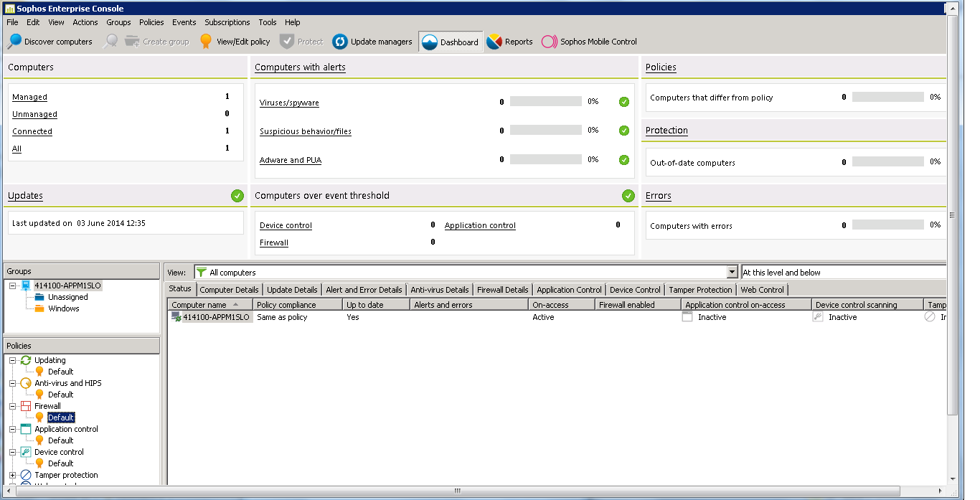Click the Viruses/spyware progress bar

pos(545,102)
